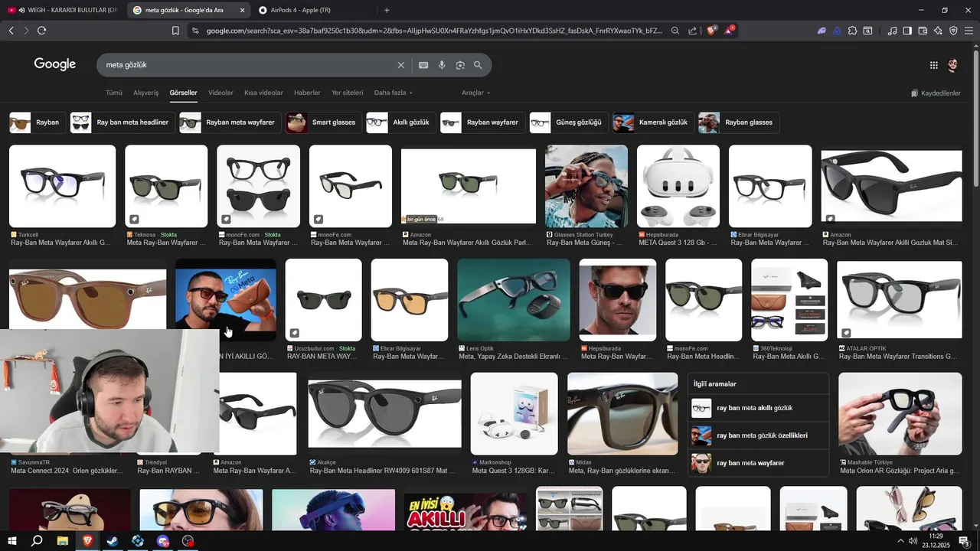Image resolution: width=980 pixels, height=551 pixels.
Task: Open related search 'ray ban meta gözlük özellikleri'
Action: (758, 435)
